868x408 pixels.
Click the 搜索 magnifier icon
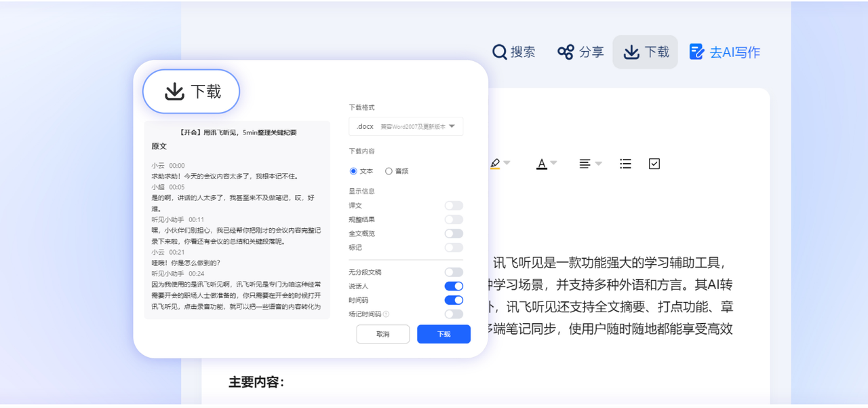click(x=500, y=52)
